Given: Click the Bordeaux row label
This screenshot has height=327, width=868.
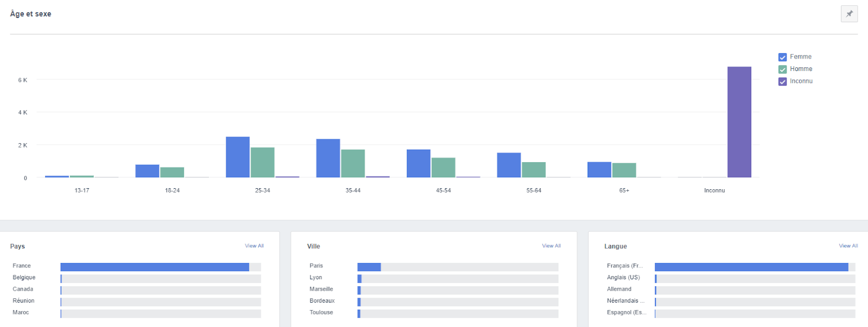Looking at the screenshot, I should pyautogui.click(x=322, y=301).
